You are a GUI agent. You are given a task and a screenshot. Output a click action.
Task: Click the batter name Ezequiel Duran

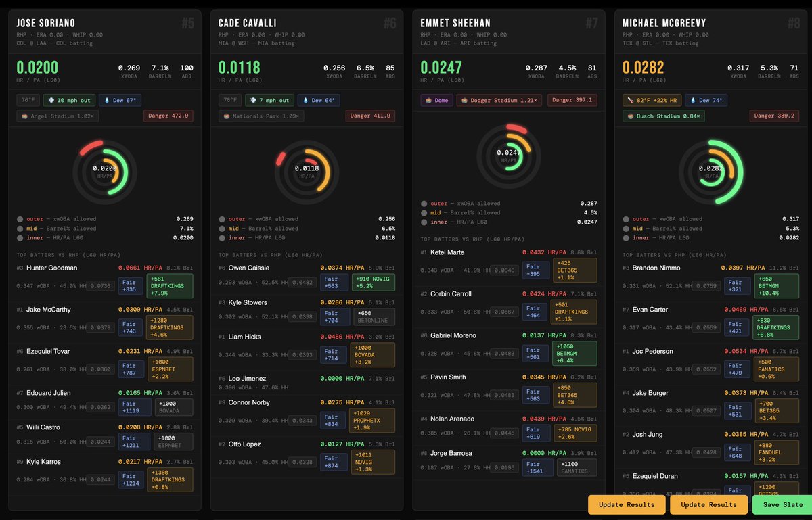[656, 476]
